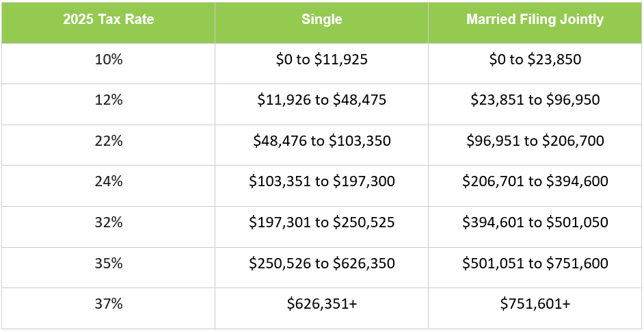The image size is (644, 332).
Task: Select the 'Single' column header
Action: tap(321, 23)
